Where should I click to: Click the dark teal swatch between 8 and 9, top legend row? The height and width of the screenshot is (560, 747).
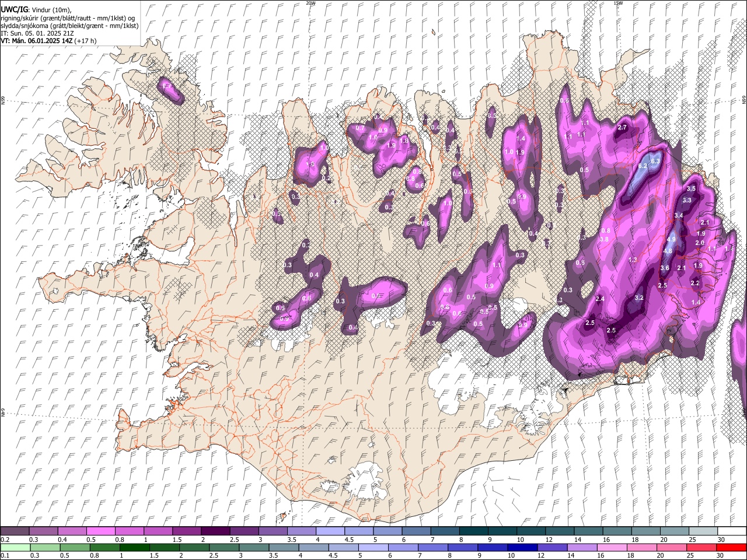click(473, 531)
